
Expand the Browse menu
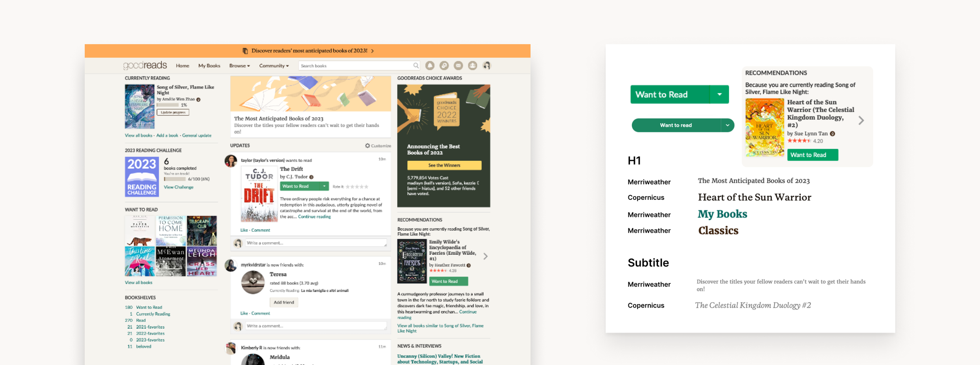(x=240, y=66)
